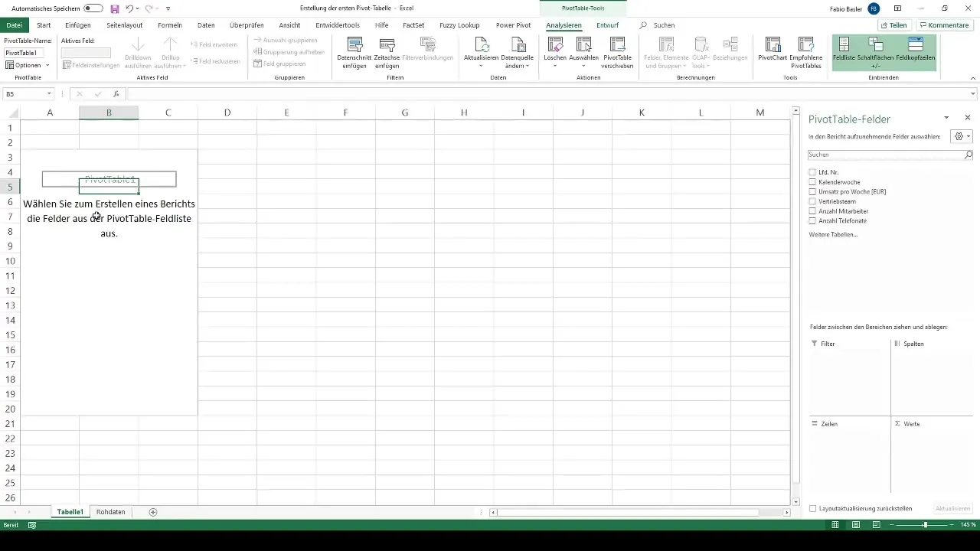
Task: Select the Tabelle1 sheet tab
Action: click(x=70, y=512)
